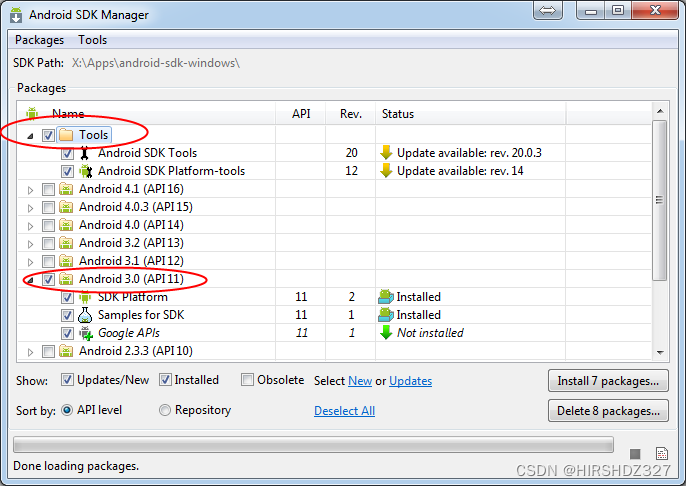Viewport: 686px width, 486px height.
Task: Open the Tools menu in menu bar
Action: [92, 40]
